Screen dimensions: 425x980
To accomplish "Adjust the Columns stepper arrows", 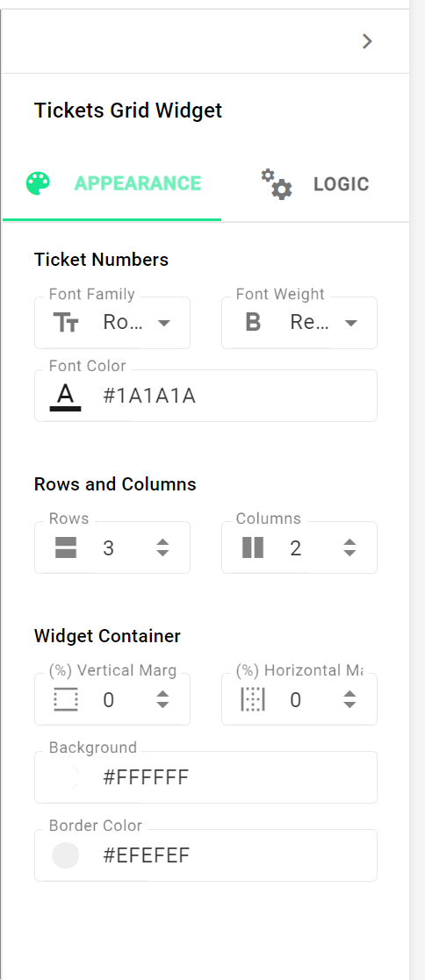I will pyautogui.click(x=349, y=547).
